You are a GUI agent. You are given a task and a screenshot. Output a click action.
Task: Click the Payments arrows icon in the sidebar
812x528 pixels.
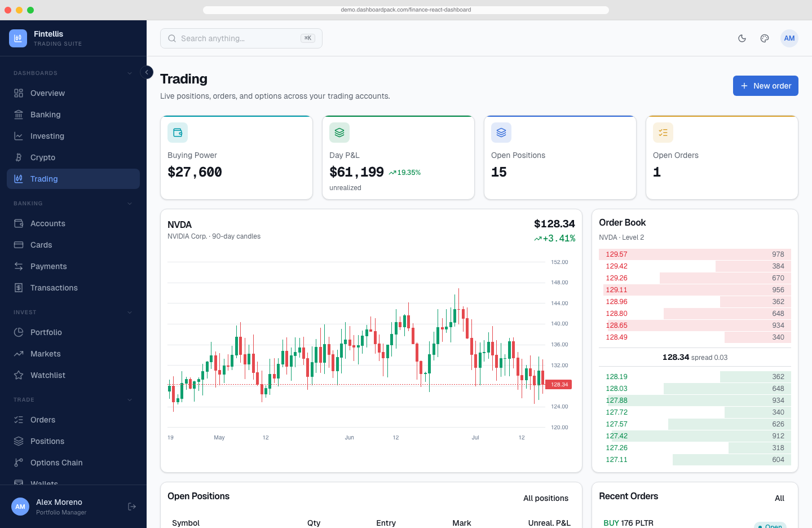19,266
